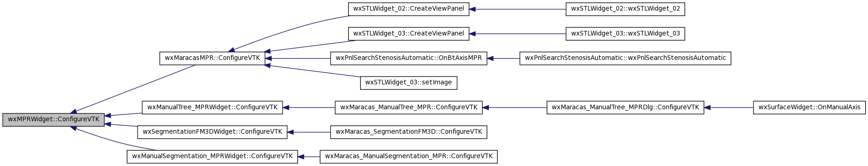Click arrowhead entering wxManualTree_MPRWidget::ConfigureVTK
This screenshot has height=166, width=868.
point(286,107)
